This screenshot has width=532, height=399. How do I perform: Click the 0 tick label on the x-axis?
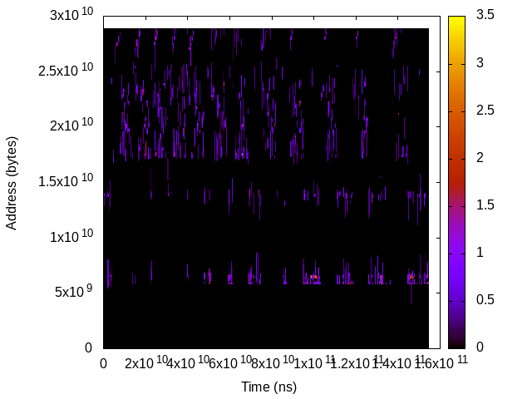click(103, 363)
